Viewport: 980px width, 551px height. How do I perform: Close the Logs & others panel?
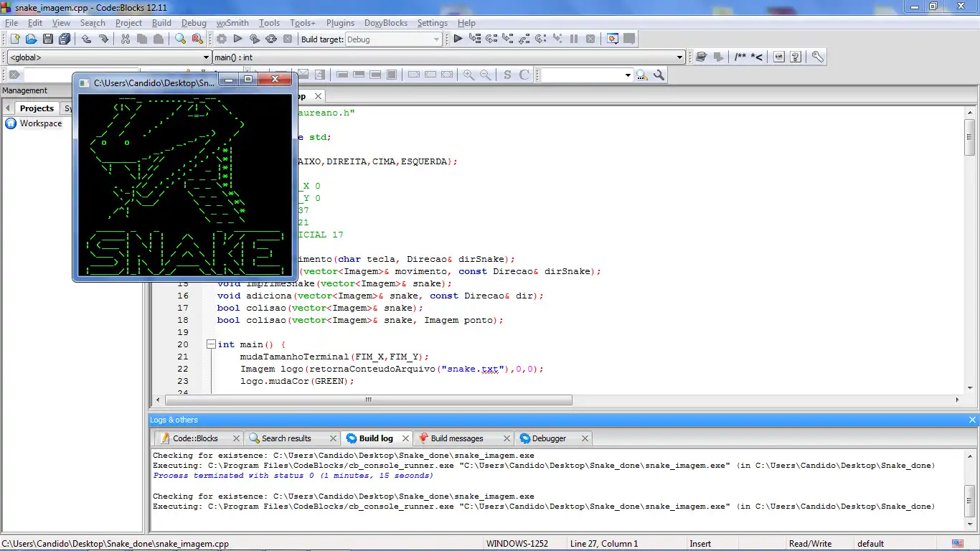click(x=972, y=420)
